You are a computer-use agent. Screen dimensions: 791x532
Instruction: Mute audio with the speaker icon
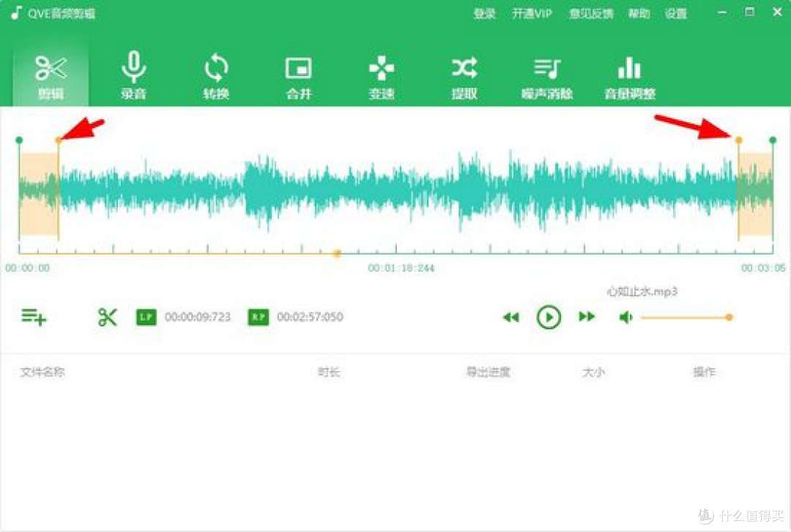[625, 317]
